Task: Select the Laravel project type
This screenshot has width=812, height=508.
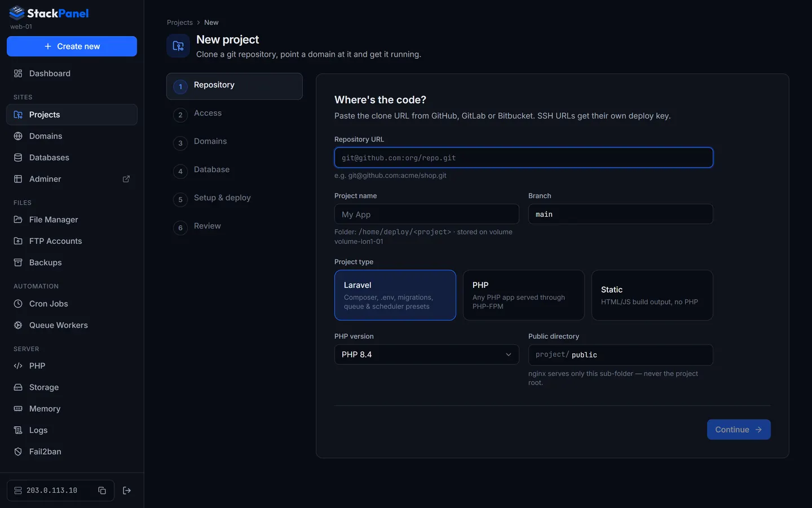Action: pos(395,295)
